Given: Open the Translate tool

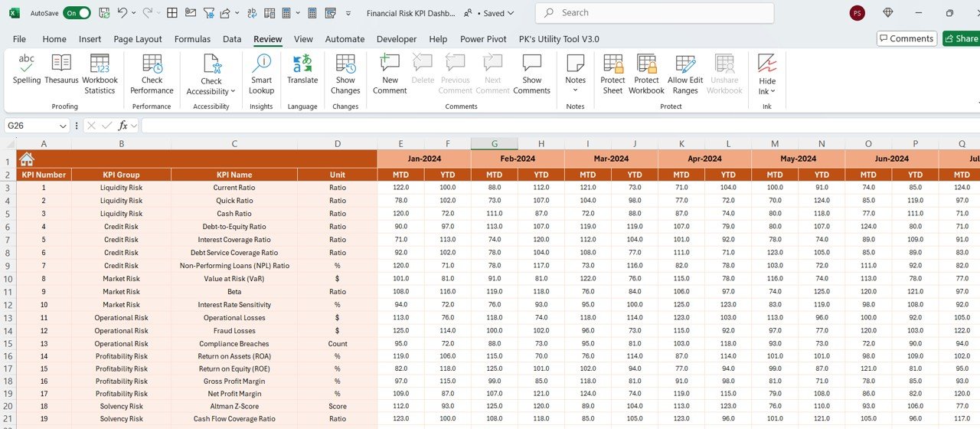Looking at the screenshot, I should (x=302, y=69).
